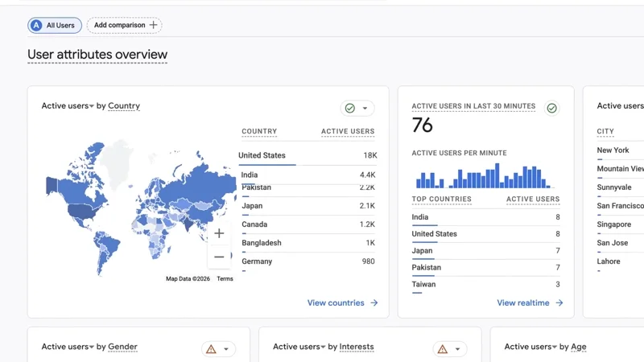The image size is (644, 362).
Task: Select Lahore in the city list
Action: (609, 261)
